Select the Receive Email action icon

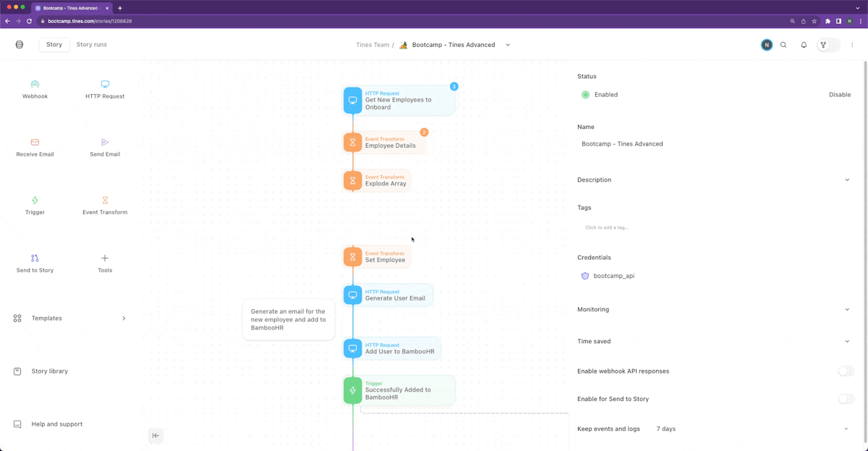[x=35, y=143]
